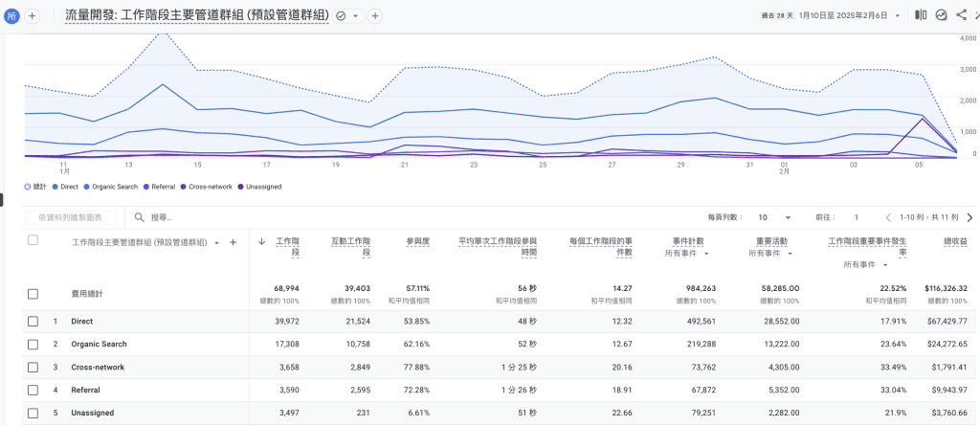Check the 費用總計 row checkbox
The width and height of the screenshot is (980, 426).
pos(33,294)
